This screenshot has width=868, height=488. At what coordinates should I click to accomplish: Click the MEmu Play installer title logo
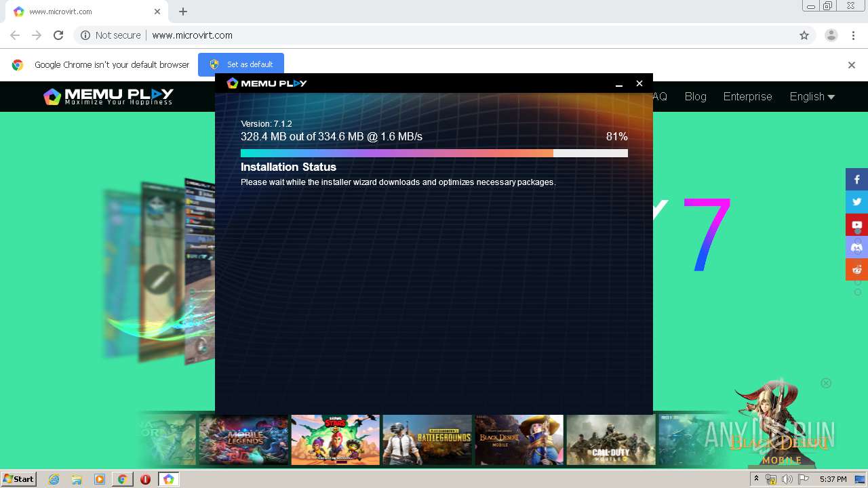[x=267, y=83]
